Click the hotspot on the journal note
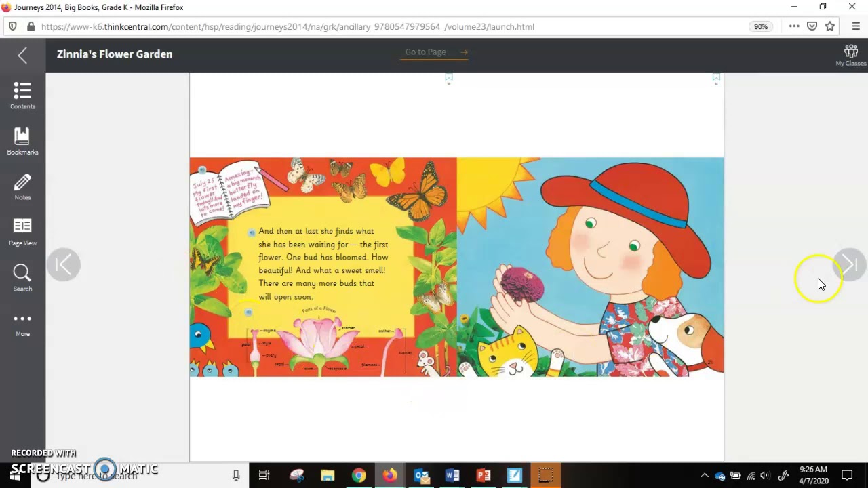 tap(202, 170)
